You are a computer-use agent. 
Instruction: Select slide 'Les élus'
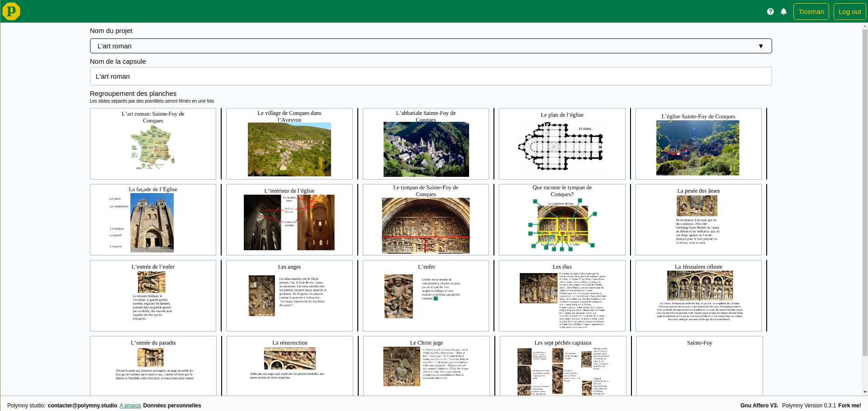coord(562,296)
